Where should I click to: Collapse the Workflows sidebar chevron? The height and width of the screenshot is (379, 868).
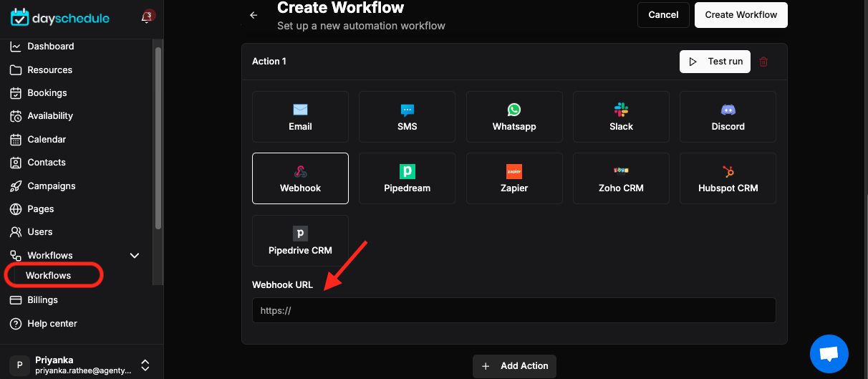[134, 255]
